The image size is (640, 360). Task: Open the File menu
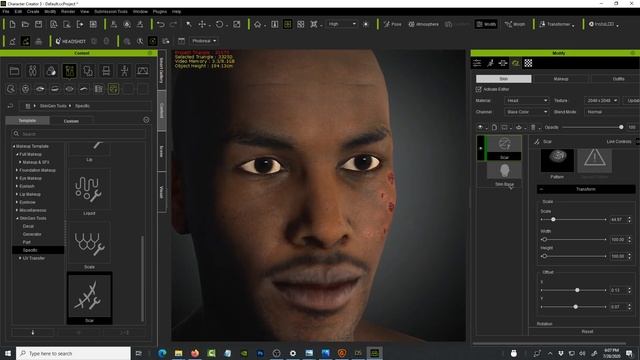coord(6,12)
